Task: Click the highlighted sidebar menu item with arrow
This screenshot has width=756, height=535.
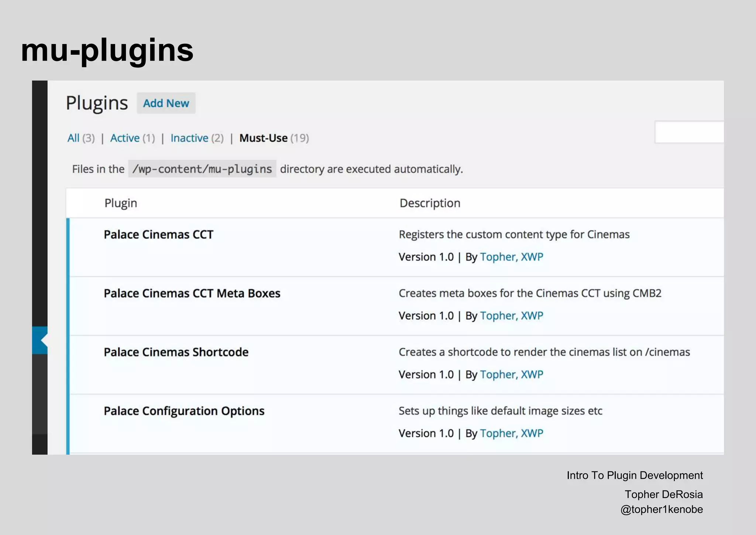Action: point(40,340)
